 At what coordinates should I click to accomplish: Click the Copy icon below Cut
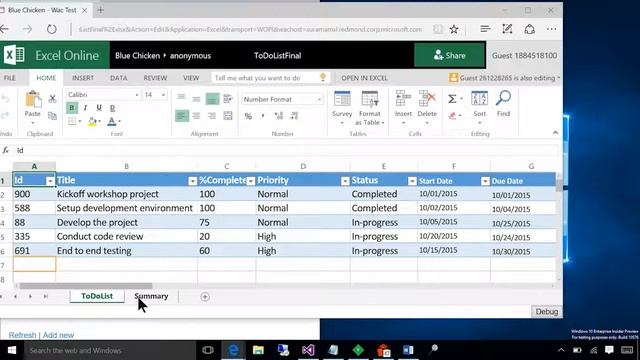(x=52, y=116)
